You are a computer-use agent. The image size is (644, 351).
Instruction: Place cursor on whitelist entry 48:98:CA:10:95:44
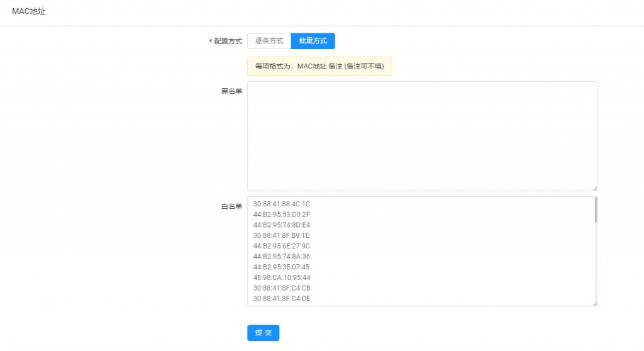pyautogui.click(x=282, y=277)
